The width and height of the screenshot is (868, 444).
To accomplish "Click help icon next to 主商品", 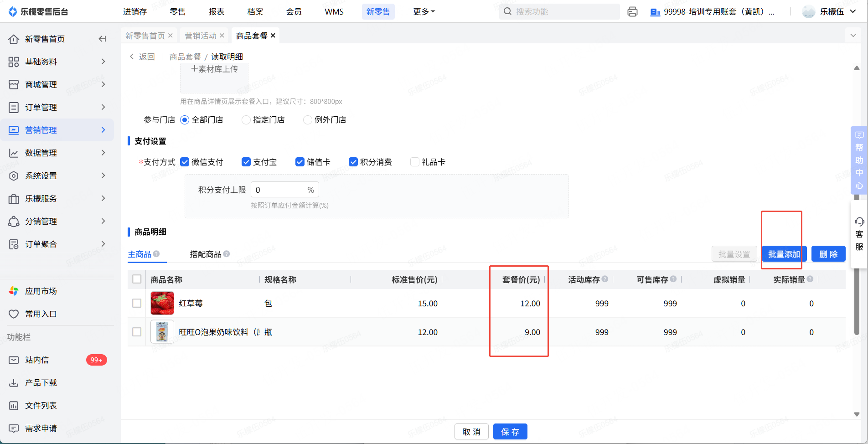I will click(156, 254).
